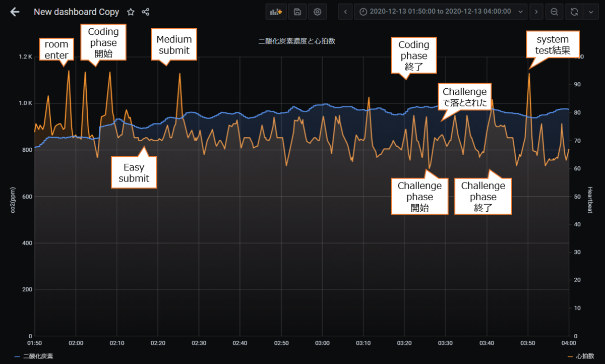
Task: Open the time range picker
Action: click(x=441, y=12)
